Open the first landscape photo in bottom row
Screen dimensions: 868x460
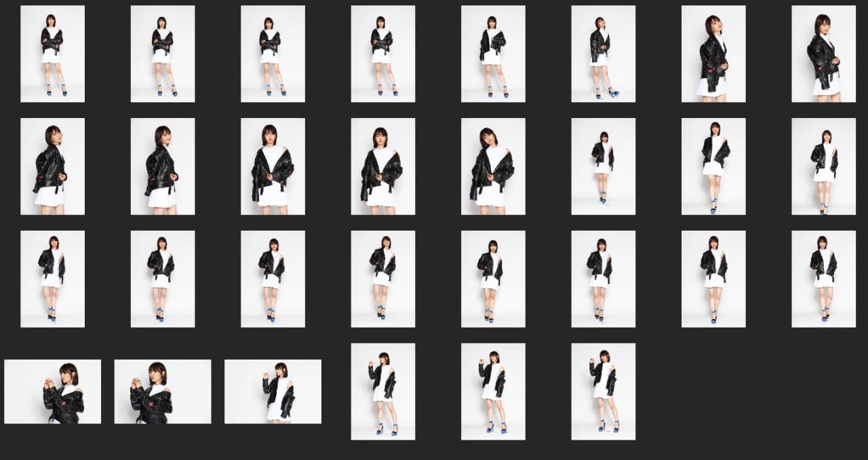coord(52,391)
